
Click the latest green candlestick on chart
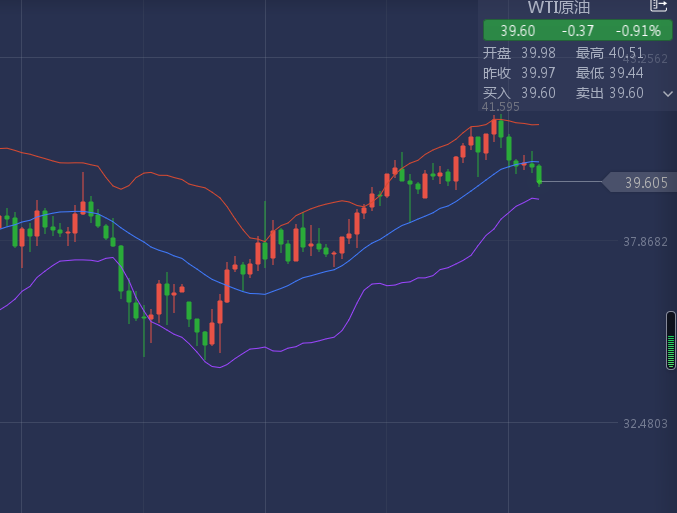[539, 175]
